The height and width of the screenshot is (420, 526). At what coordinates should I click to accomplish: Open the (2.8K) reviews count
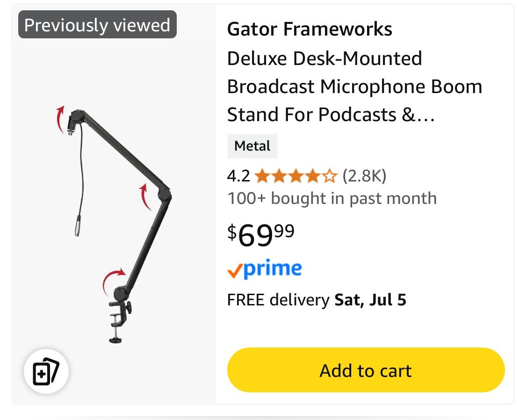pyautogui.click(x=364, y=176)
